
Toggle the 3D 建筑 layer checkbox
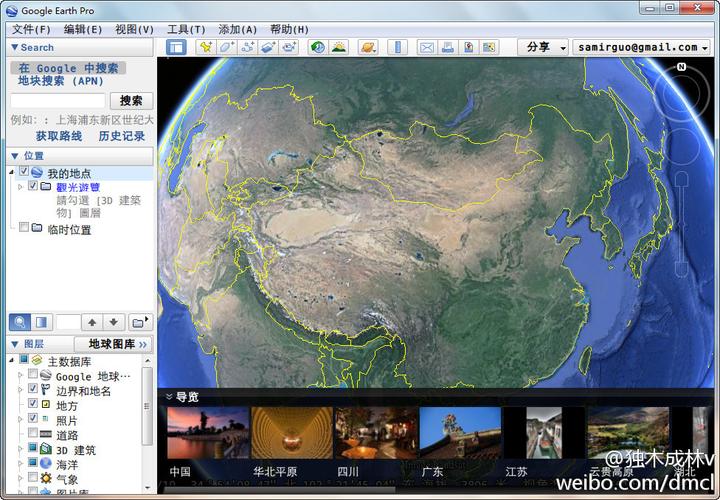pyautogui.click(x=33, y=447)
